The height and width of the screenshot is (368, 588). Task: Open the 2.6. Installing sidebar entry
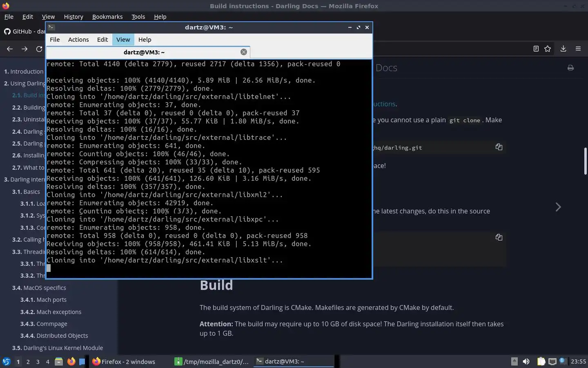29,155
